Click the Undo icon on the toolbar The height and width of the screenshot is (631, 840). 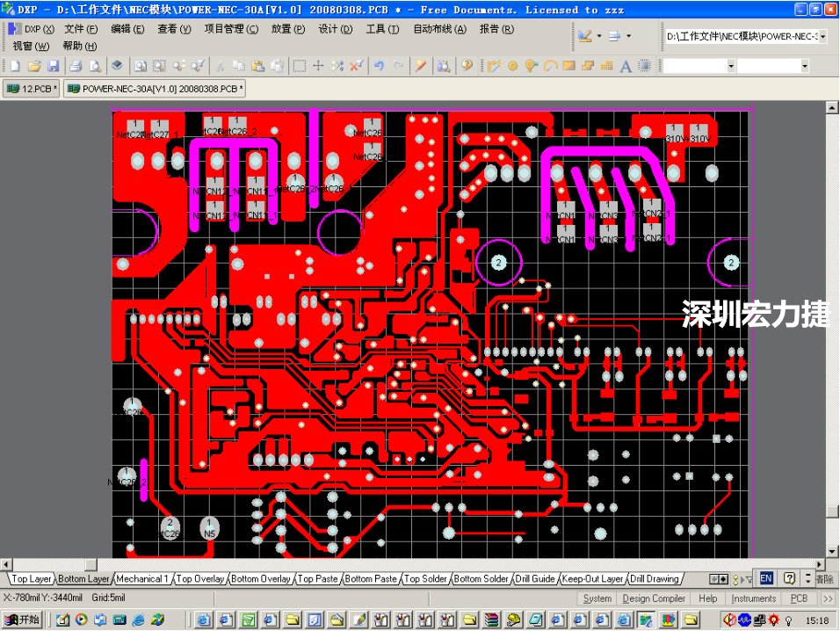tap(379, 65)
